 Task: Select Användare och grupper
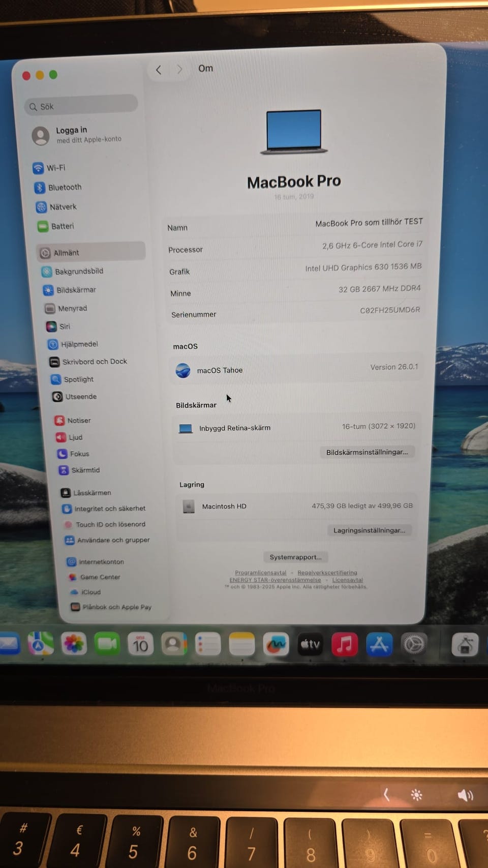point(107,540)
